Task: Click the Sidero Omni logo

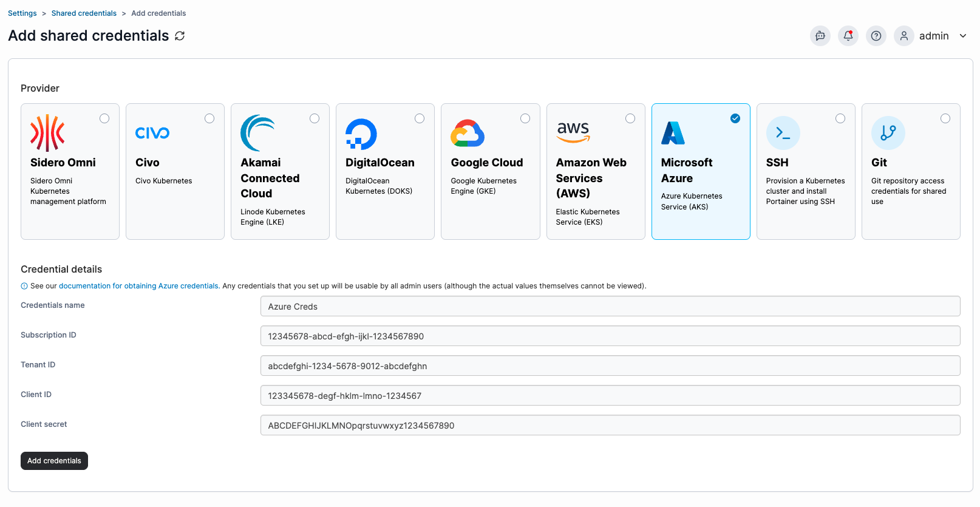Action: [x=47, y=133]
